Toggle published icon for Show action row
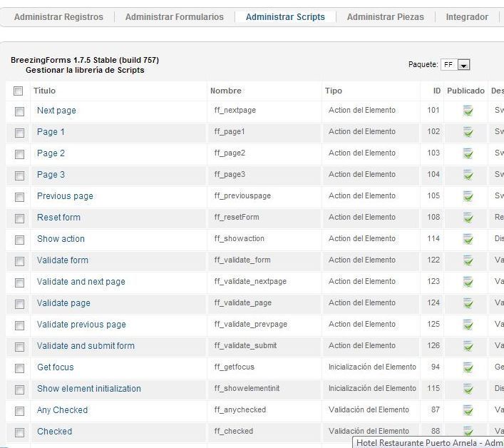 [468, 239]
